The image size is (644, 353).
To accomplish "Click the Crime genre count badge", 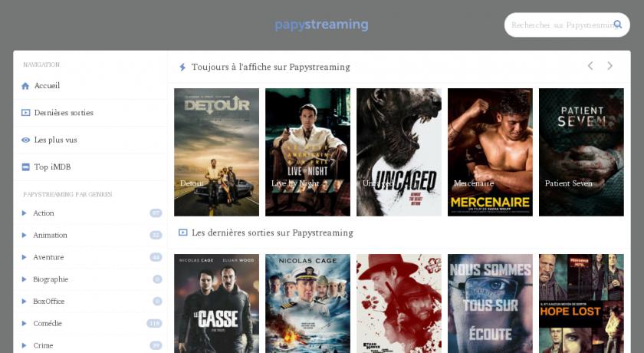I will [x=156, y=345].
